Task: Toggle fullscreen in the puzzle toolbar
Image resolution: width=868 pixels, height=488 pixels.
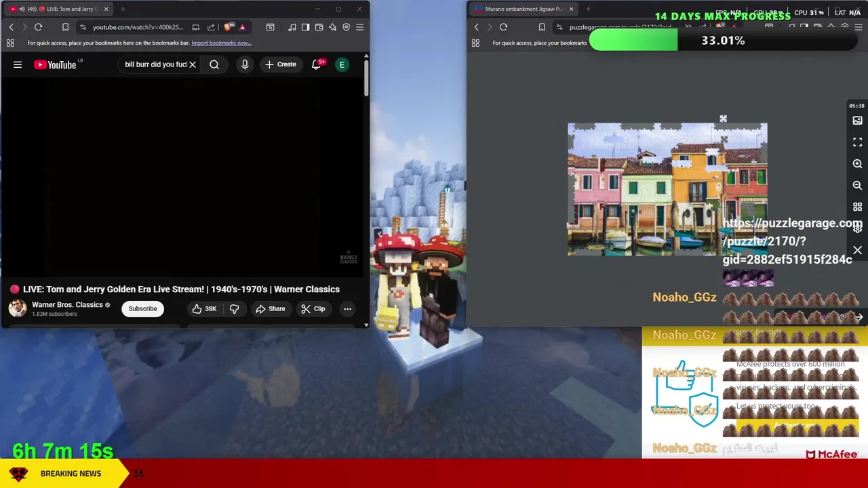Action: pyautogui.click(x=857, y=142)
